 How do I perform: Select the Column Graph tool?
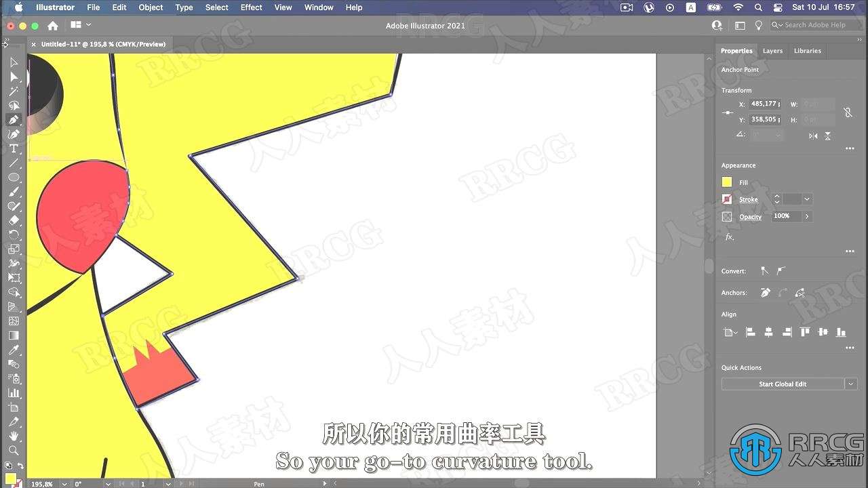point(14,392)
